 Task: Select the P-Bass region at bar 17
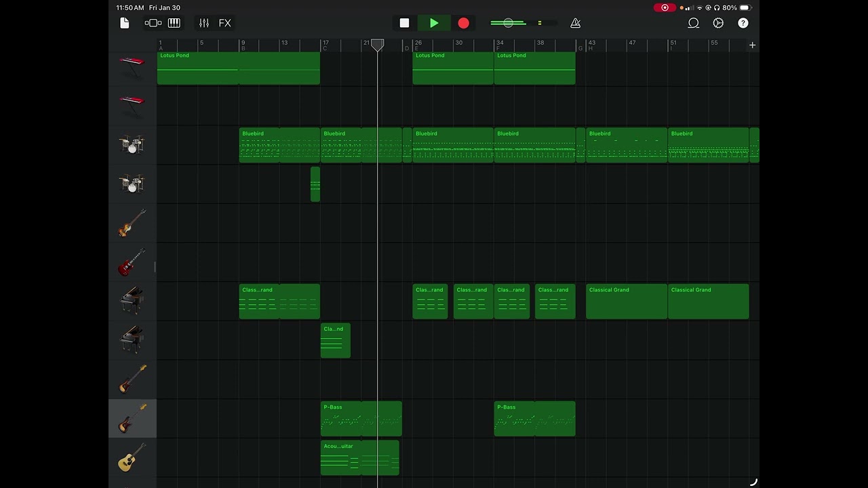tap(361, 419)
